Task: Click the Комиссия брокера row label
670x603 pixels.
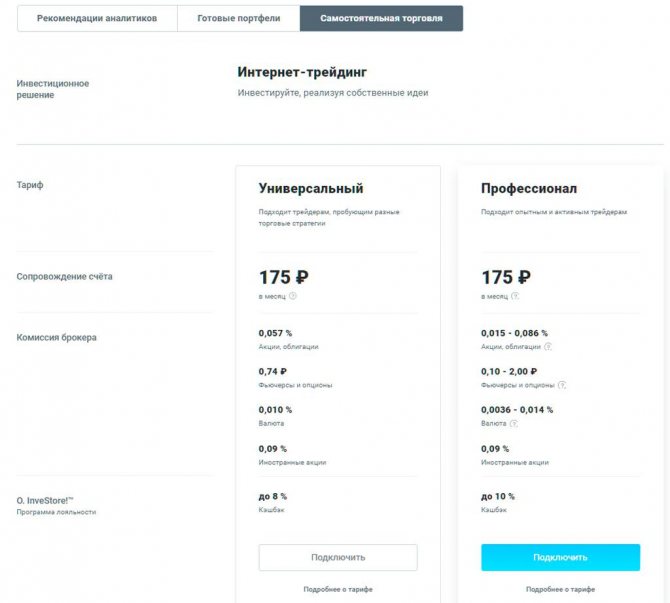Action: [56, 338]
